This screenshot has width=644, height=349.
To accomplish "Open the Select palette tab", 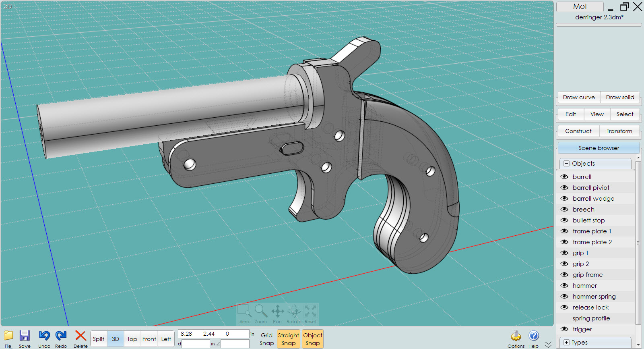I will click(625, 114).
